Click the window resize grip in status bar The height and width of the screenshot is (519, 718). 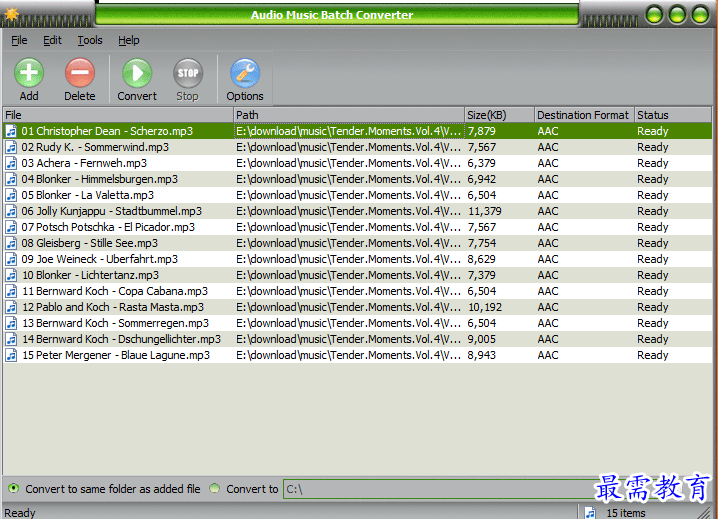pos(704,512)
